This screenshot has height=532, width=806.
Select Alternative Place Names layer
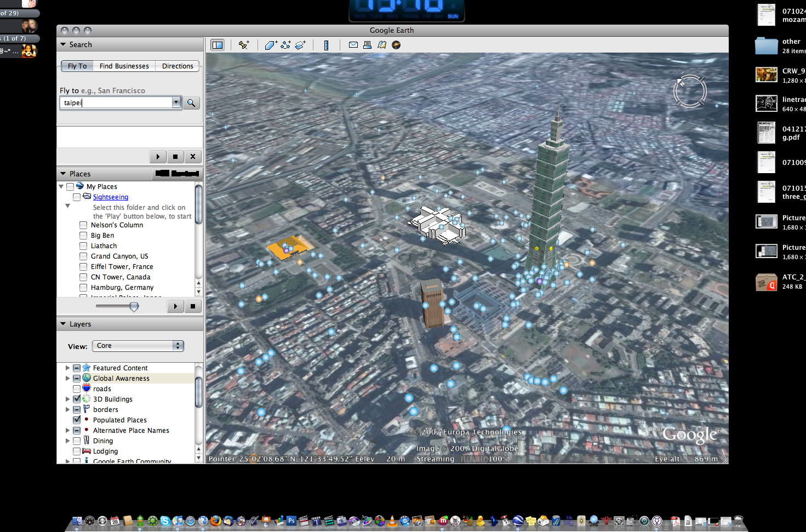(x=131, y=431)
